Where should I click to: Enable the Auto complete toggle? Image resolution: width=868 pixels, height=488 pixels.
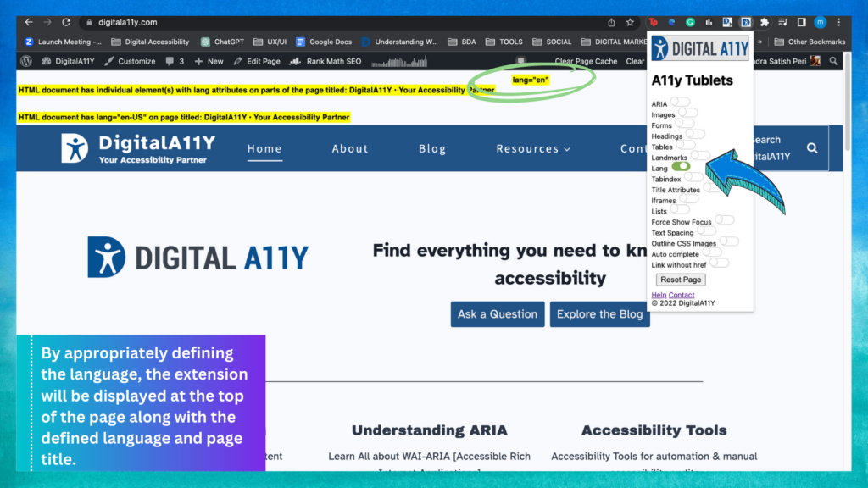pos(712,252)
